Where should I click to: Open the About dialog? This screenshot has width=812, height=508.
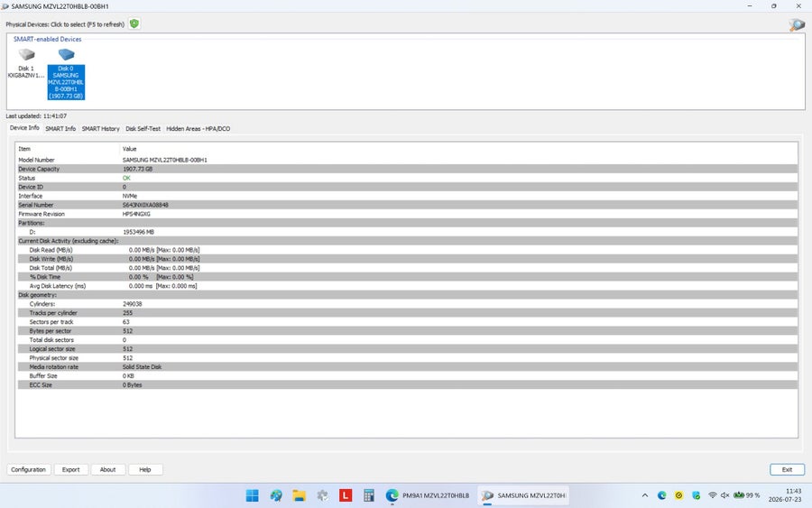(x=107, y=470)
